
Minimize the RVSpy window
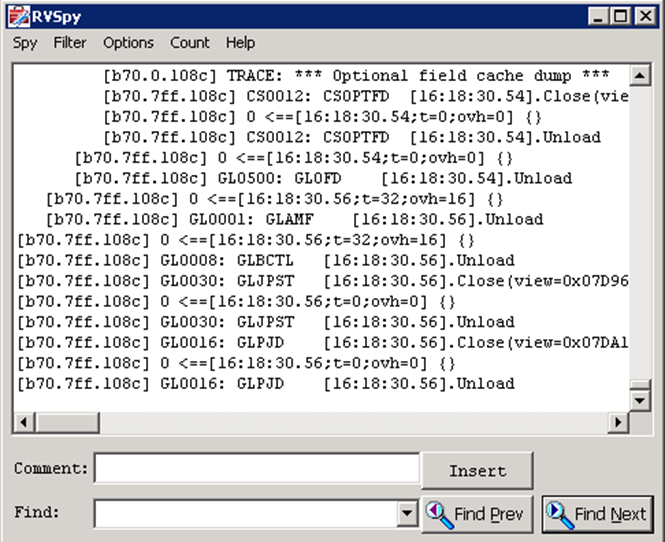(598, 17)
